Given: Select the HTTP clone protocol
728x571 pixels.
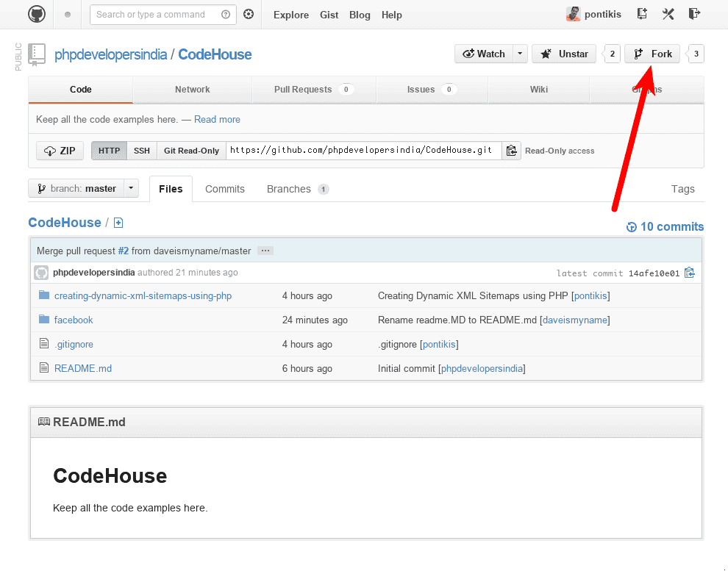Looking at the screenshot, I should tap(109, 151).
